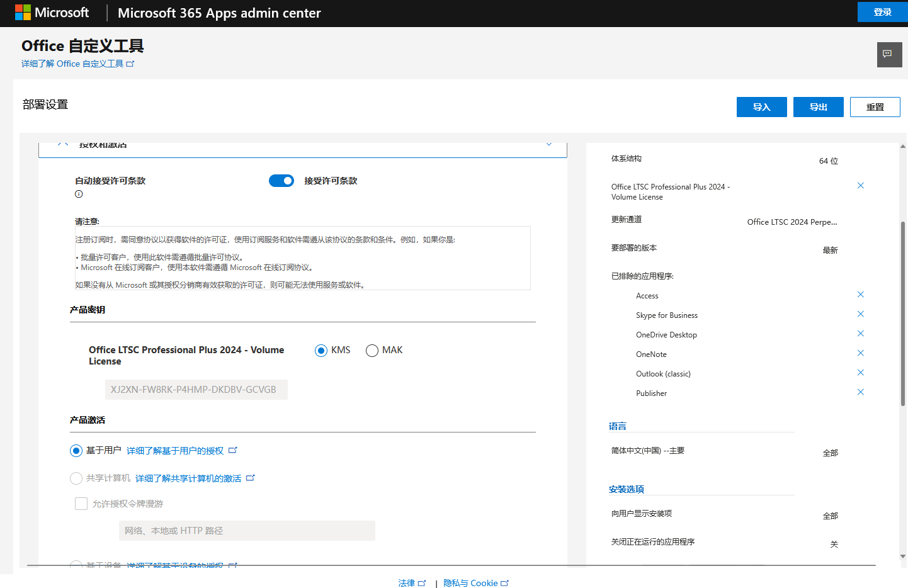Click 导出 button
The width and height of the screenshot is (908, 588).
(x=819, y=107)
